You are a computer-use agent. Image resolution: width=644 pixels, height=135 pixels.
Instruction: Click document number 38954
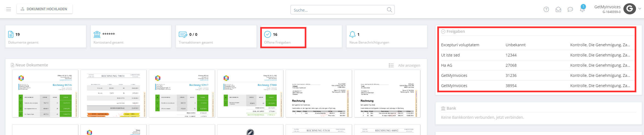coord(511,86)
